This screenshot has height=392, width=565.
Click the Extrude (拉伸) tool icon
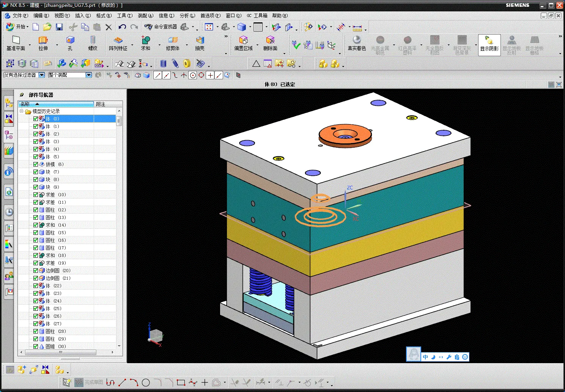click(x=43, y=40)
